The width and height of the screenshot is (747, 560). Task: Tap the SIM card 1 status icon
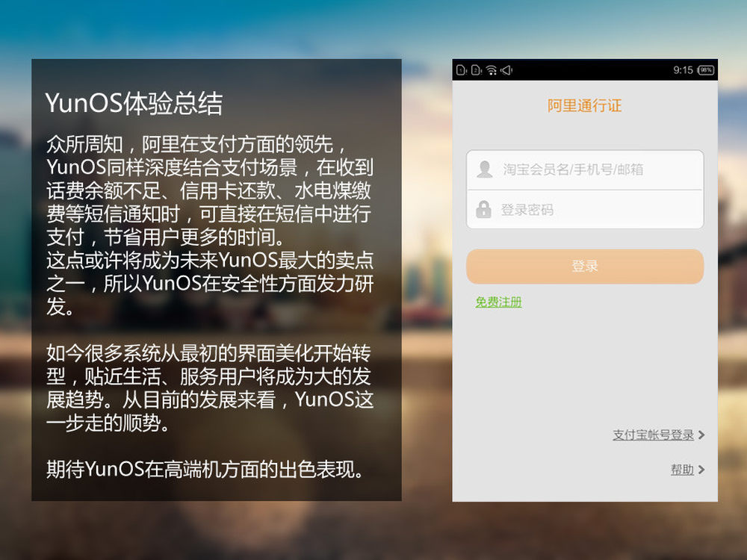click(462, 70)
